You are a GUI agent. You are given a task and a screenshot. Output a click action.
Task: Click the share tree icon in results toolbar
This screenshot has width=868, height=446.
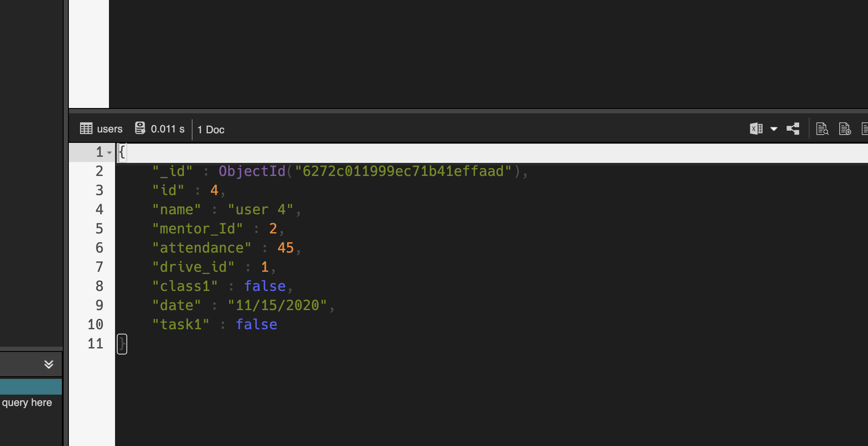click(793, 128)
